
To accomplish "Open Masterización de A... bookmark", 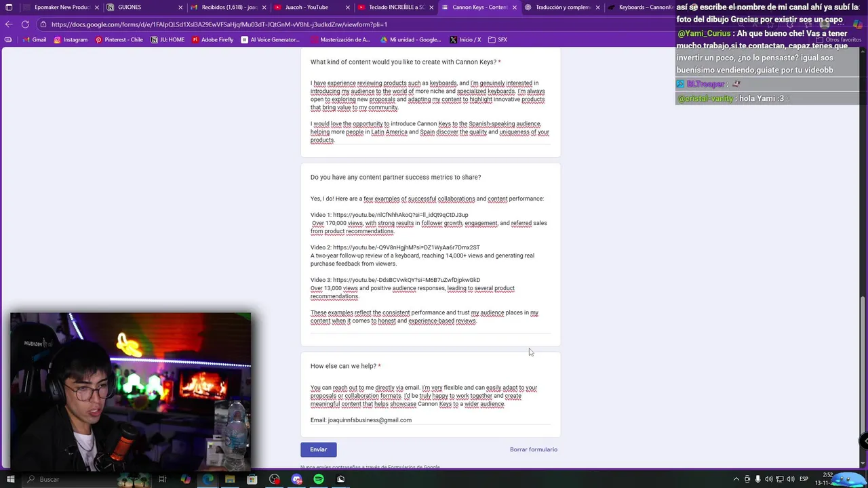I will pos(339,39).
